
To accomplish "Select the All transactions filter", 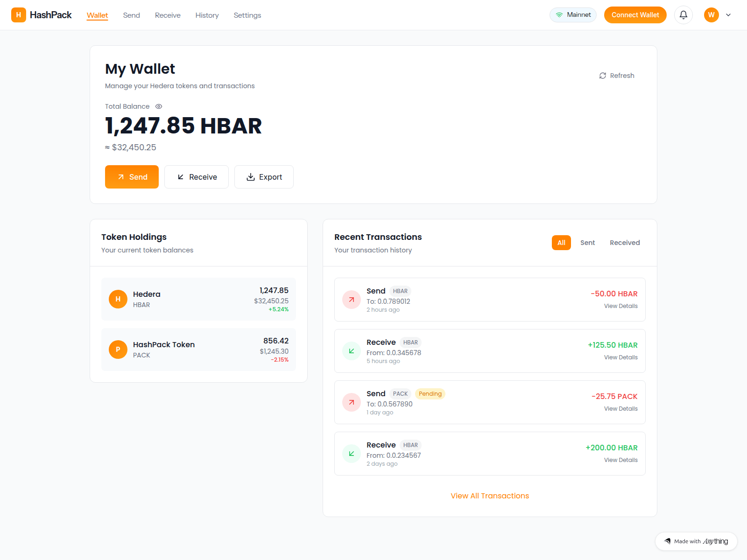I will click(x=561, y=243).
